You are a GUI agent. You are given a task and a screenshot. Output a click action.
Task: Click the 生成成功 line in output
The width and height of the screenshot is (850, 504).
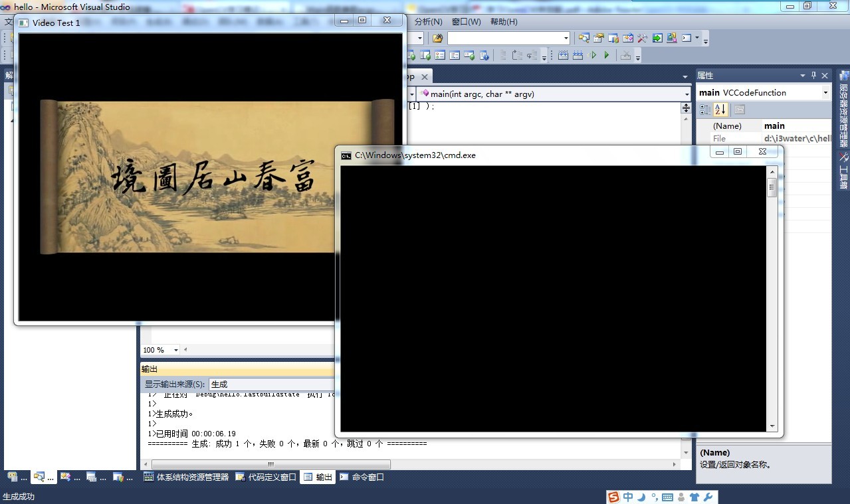pos(171,414)
